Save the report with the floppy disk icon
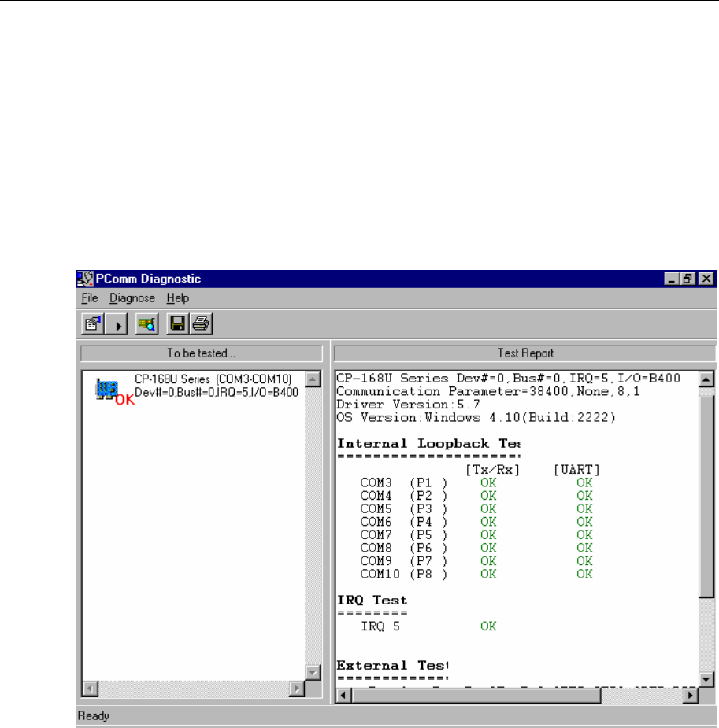Screen dimensions: 719x728 tap(177, 323)
